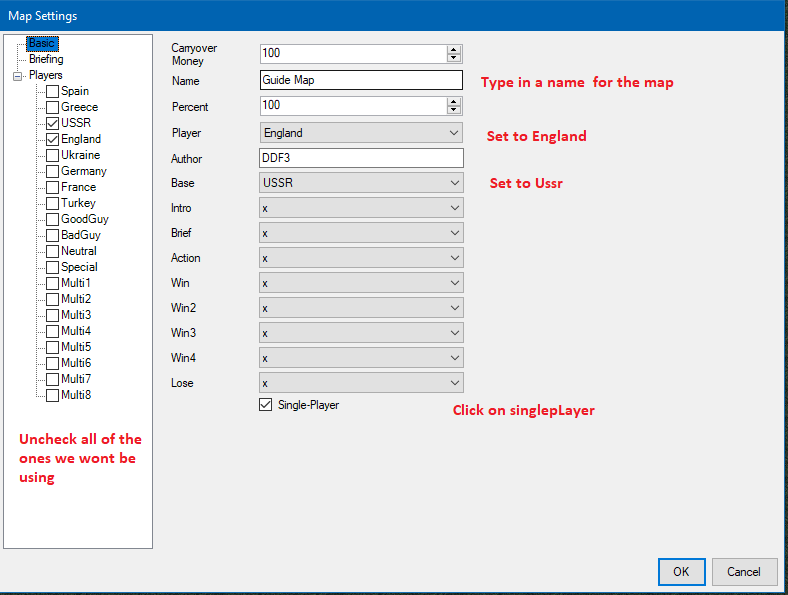This screenshot has width=788, height=595.
Task: Check the Greece checkbox
Action: coord(52,107)
